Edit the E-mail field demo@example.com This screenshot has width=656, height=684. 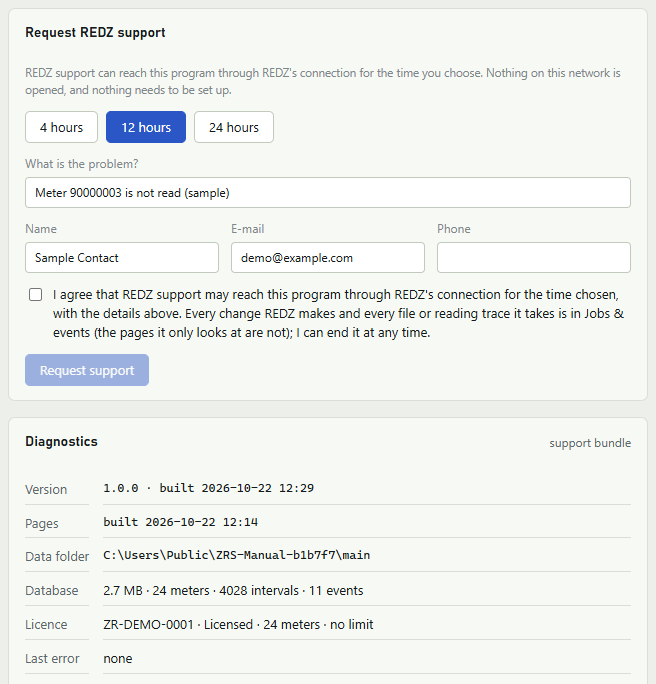pos(328,257)
